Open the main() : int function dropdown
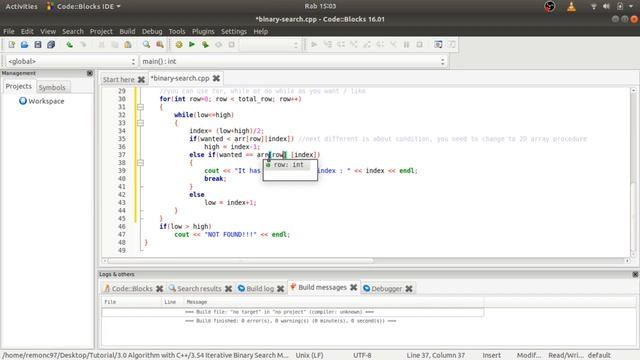Viewport: 640px width, 360px height. click(x=293, y=61)
